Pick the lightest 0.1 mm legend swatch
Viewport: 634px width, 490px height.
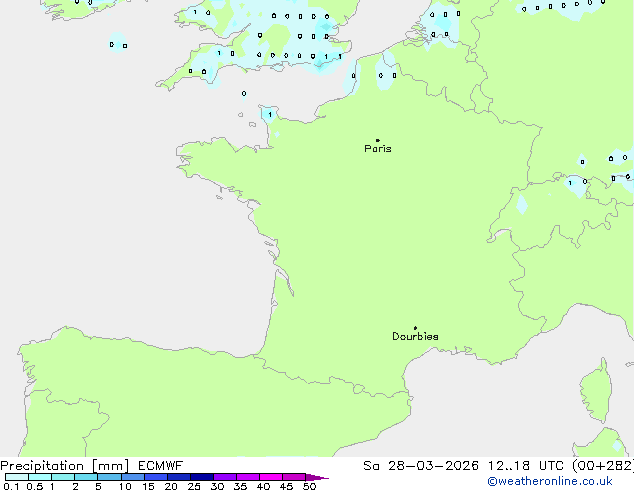click(16, 477)
